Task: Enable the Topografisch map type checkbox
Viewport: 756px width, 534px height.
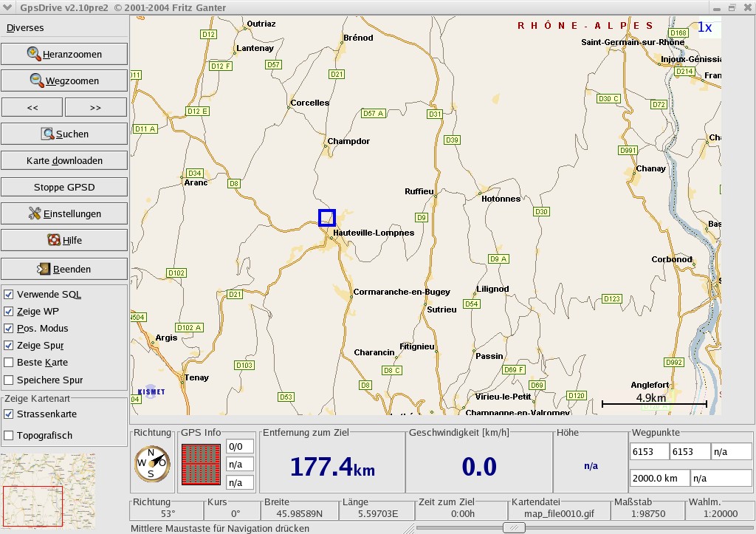Action: point(9,436)
